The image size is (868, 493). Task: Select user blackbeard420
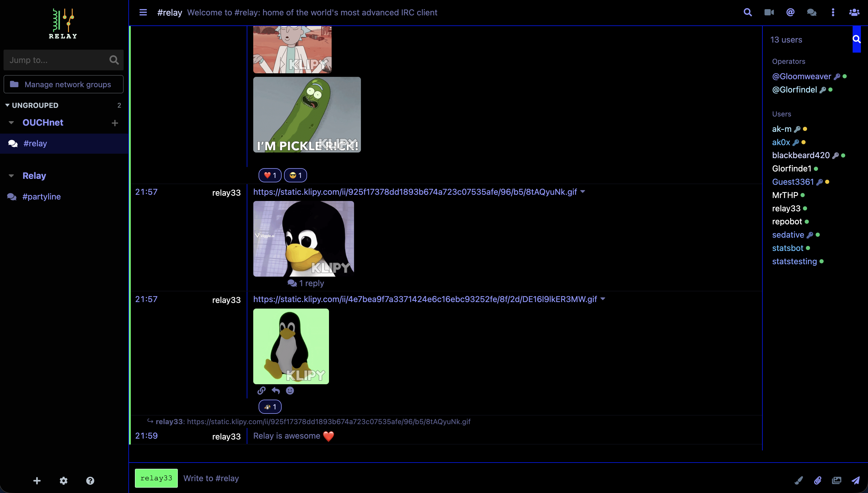coord(801,155)
